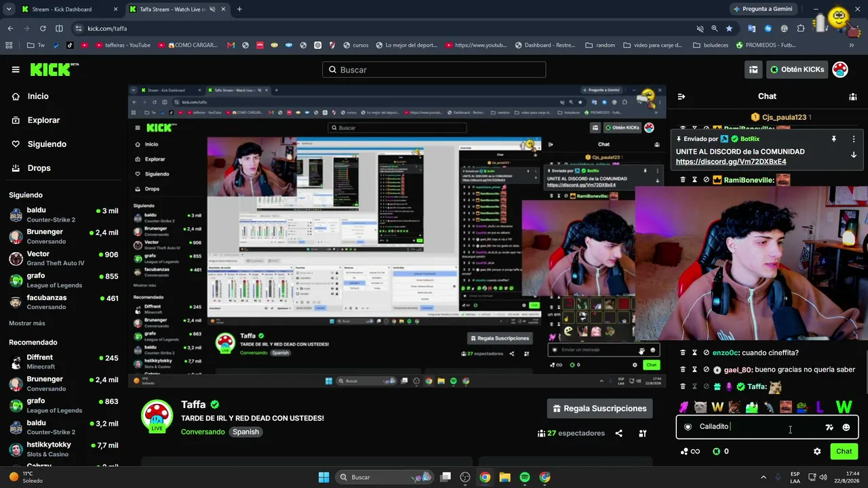Open baldu's Counter-Strike 2 channel in Siguiendo
Image resolution: width=868 pixels, height=488 pixels.
[x=64, y=215]
